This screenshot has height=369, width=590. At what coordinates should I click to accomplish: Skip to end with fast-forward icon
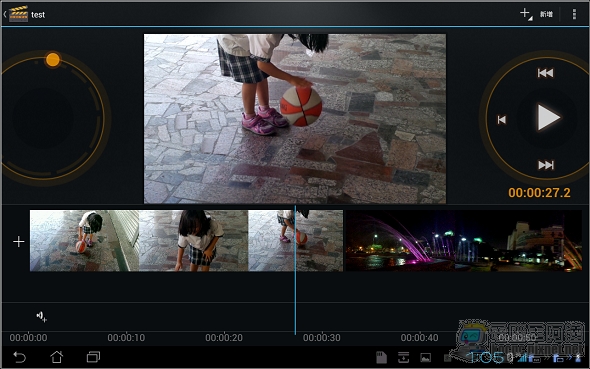coord(546,165)
